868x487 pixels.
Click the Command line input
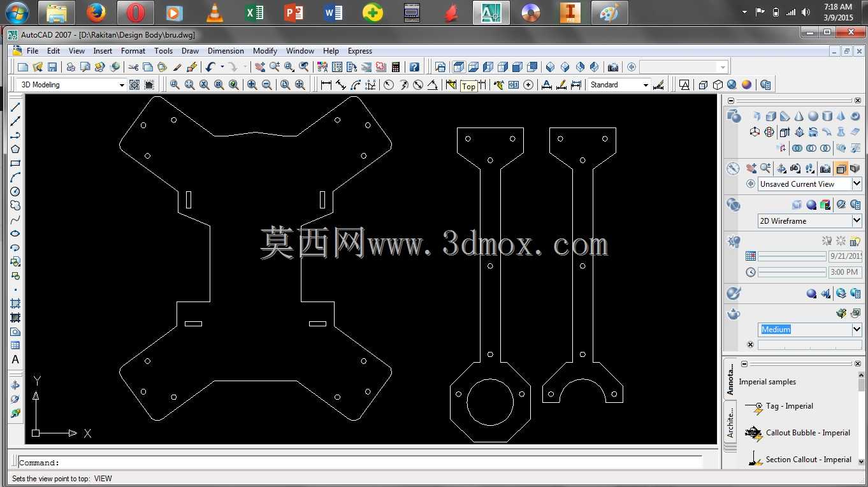(360, 463)
